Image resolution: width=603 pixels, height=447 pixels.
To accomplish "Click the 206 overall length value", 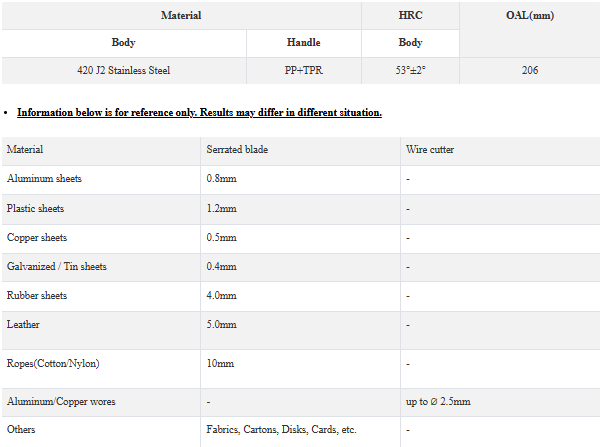I will (x=530, y=70).
